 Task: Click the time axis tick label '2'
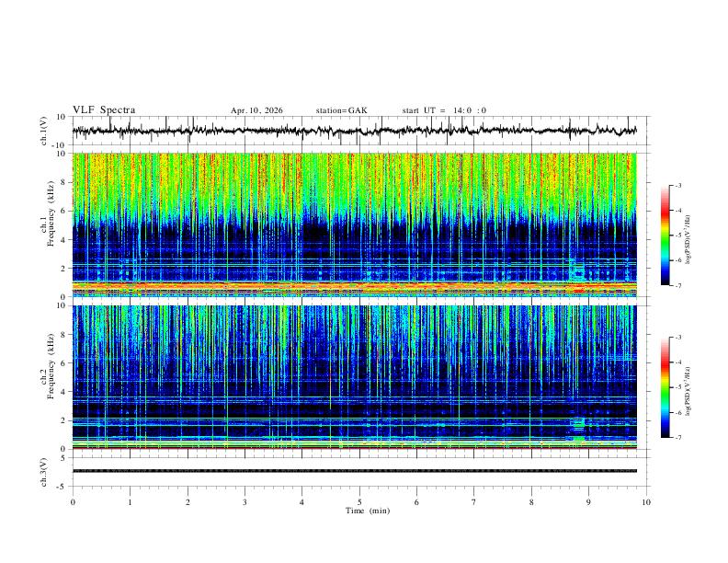point(188,502)
